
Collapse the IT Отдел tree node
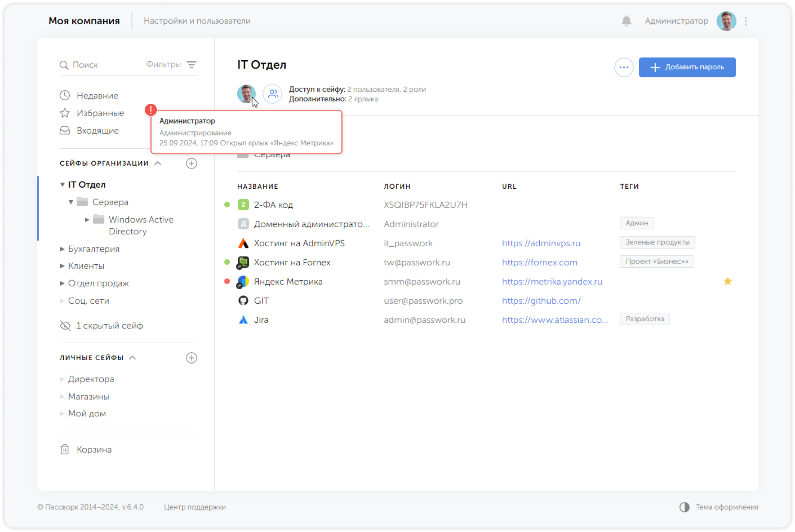coord(63,185)
